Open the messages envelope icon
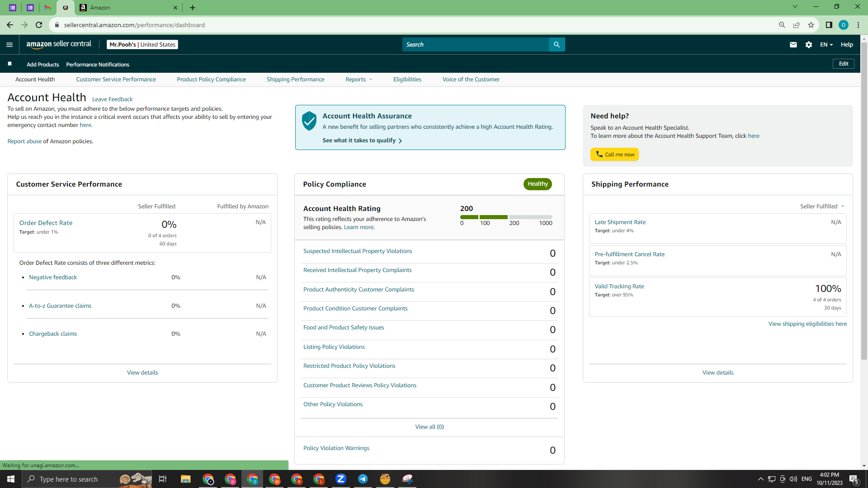 point(793,44)
